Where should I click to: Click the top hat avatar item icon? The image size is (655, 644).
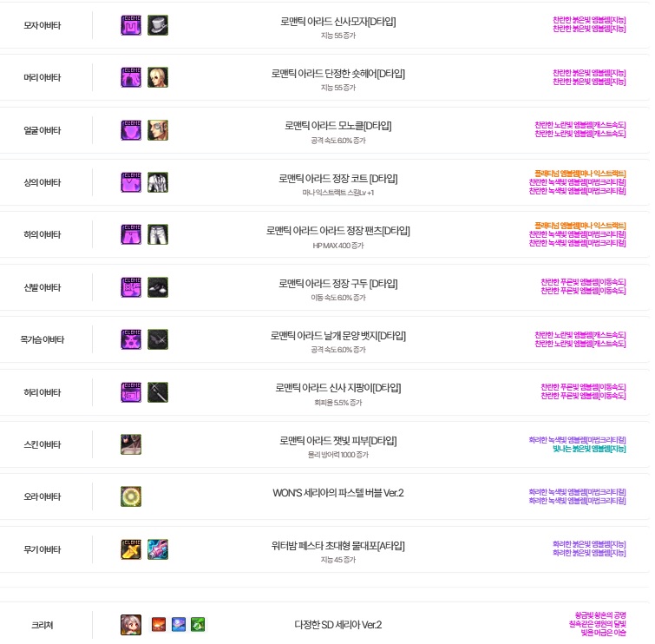coord(158,25)
